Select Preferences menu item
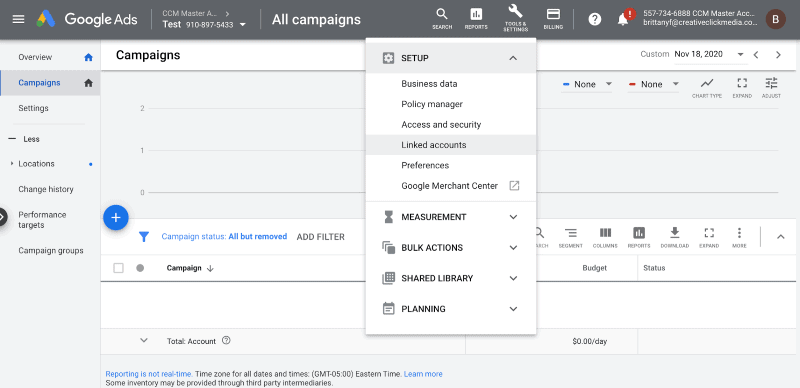800x388 pixels. click(x=451, y=165)
